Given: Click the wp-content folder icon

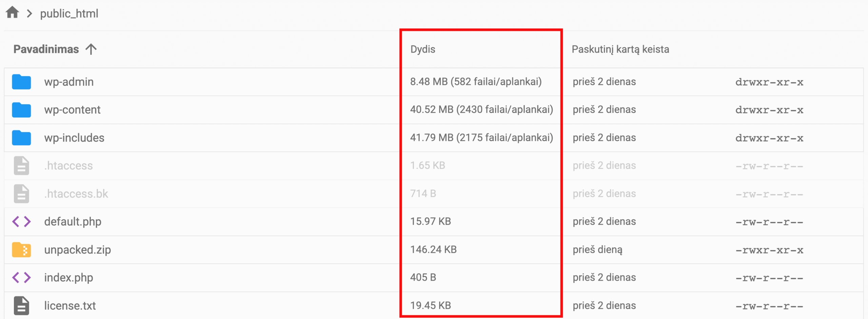Looking at the screenshot, I should click(21, 110).
